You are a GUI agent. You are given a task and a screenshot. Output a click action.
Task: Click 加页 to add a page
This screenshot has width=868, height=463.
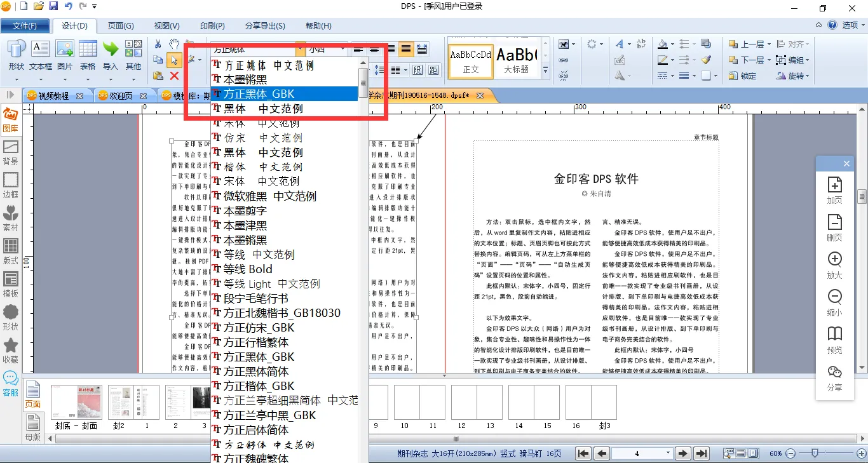point(834,191)
